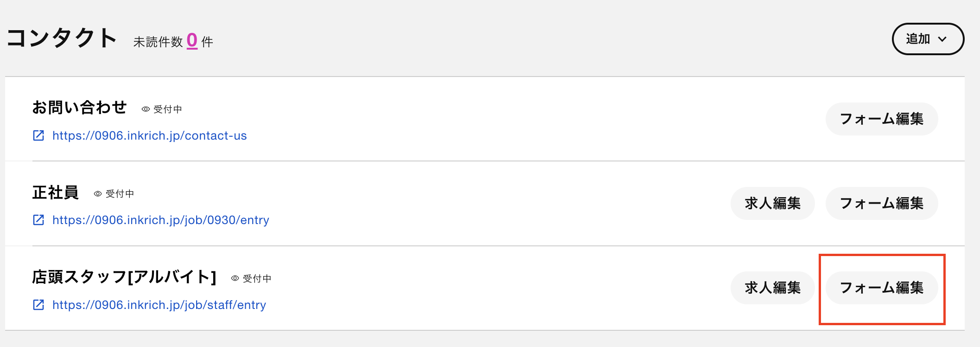Click the chevron arrow inside 追加 button

942,39
